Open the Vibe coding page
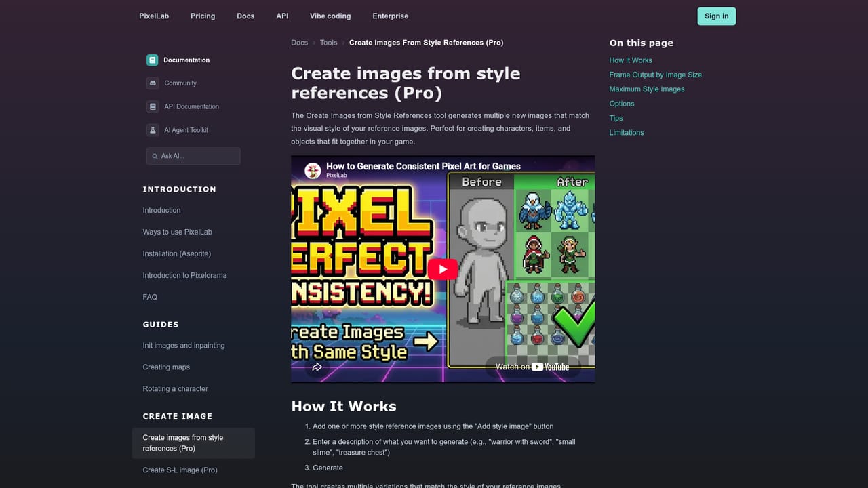The image size is (868, 488). (330, 16)
